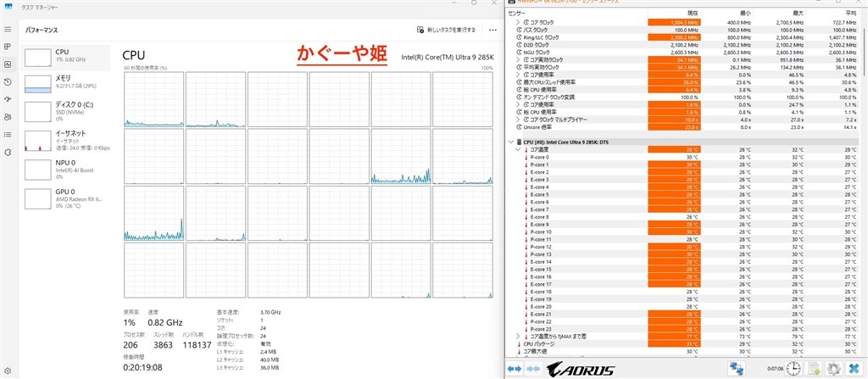
Task: Expand コア使用率 row showing 1.6 %
Action: [518, 104]
